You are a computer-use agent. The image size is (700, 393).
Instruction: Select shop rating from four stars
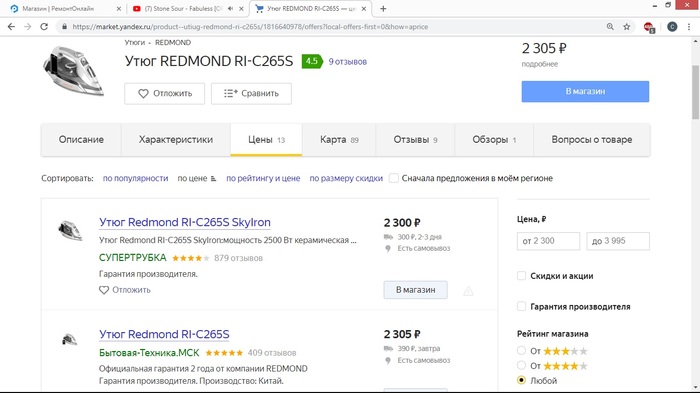pyautogui.click(x=521, y=366)
